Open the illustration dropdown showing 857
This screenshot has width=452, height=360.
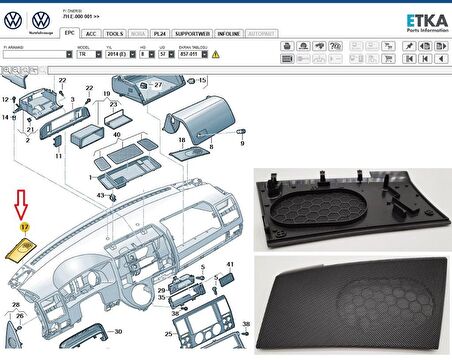tap(193, 54)
